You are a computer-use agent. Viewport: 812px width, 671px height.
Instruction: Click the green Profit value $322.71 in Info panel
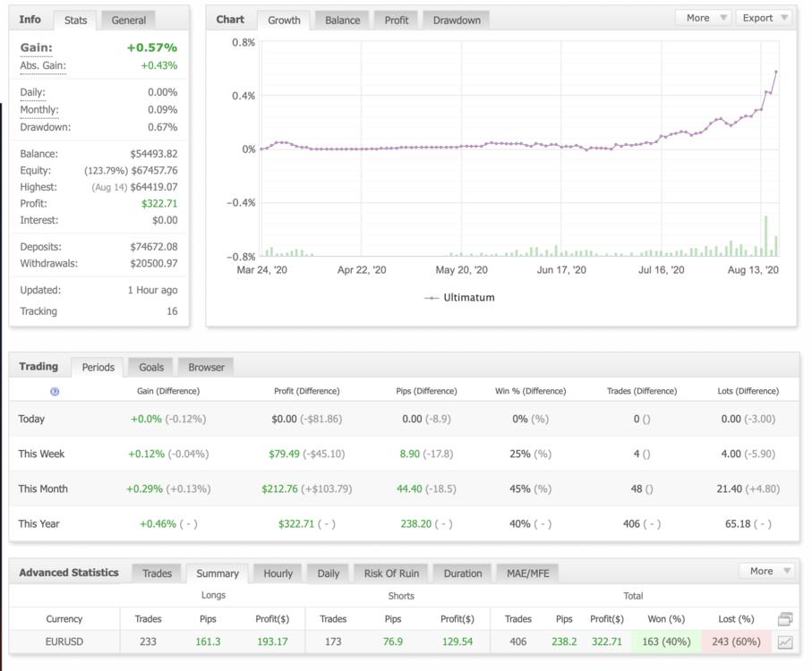(159, 203)
